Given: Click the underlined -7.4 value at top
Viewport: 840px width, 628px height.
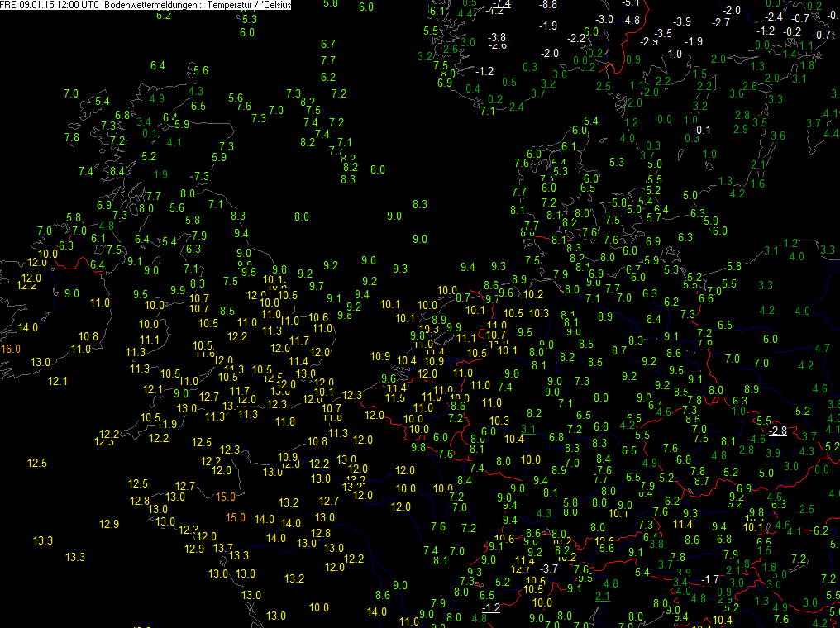Looking at the screenshot, I should pyautogui.click(x=501, y=4).
